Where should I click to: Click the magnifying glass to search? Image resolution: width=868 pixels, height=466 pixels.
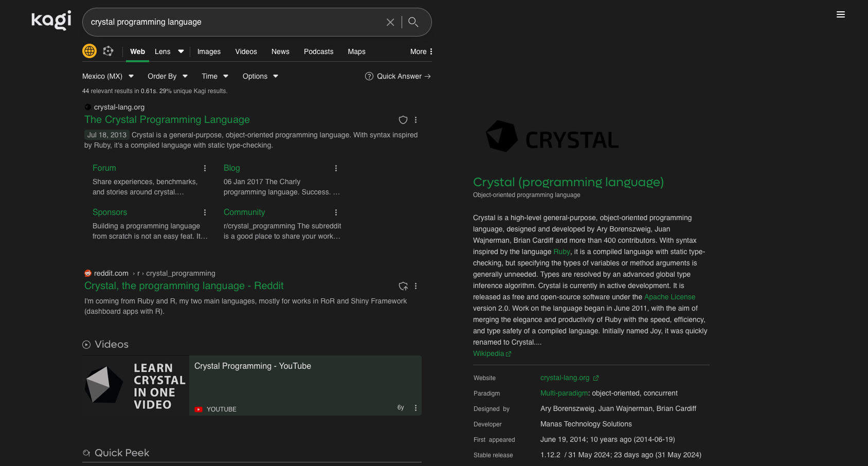pos(413,22)
